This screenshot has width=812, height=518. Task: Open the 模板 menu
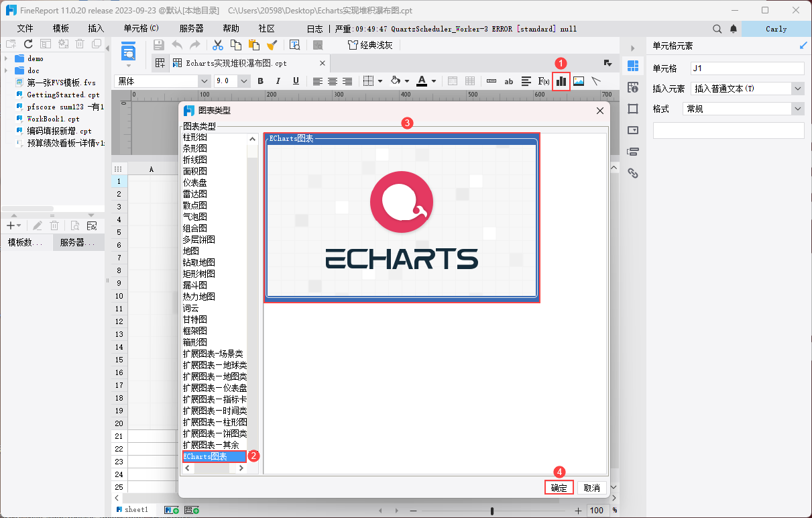[61, 29]
